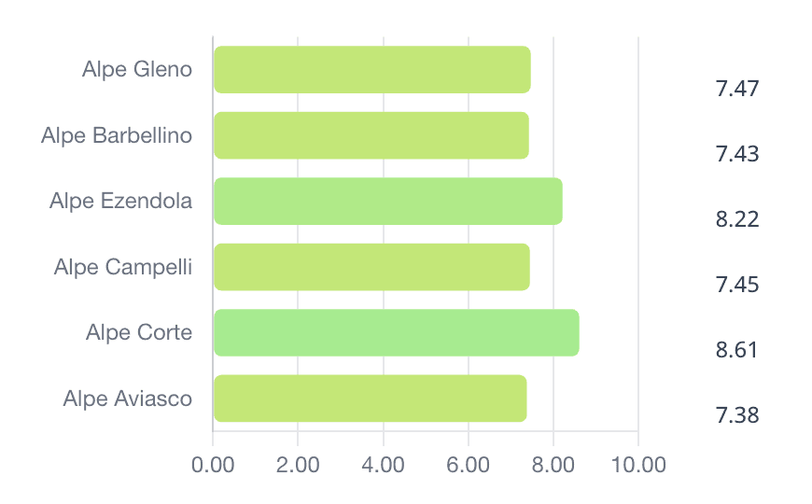Click the Alpe Ezendola bar

(x=387, y=201)
